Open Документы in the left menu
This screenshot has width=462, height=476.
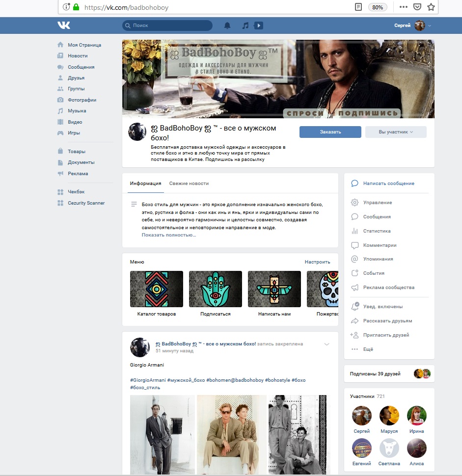coord(81,162)
